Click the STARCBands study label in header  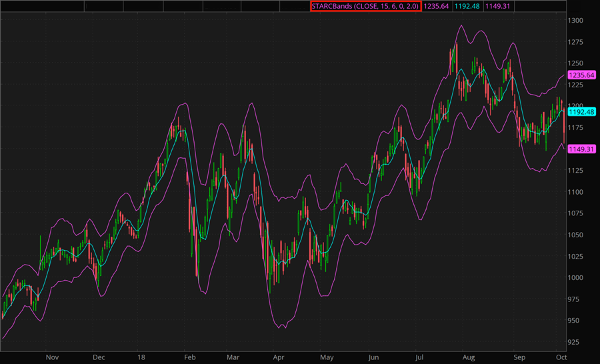pyautogui.click(x=365, y=6)
